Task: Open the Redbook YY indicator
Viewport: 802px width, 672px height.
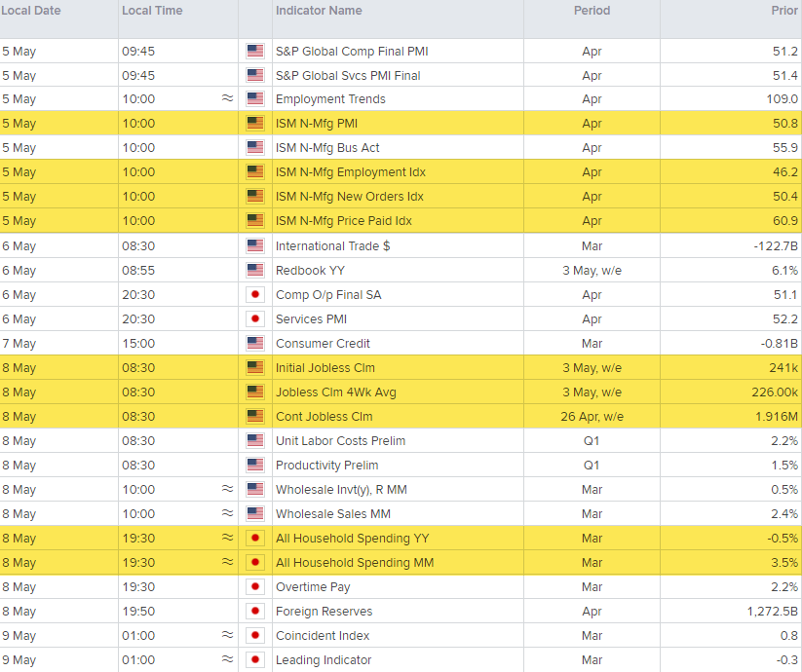Action: pos(309,270)
